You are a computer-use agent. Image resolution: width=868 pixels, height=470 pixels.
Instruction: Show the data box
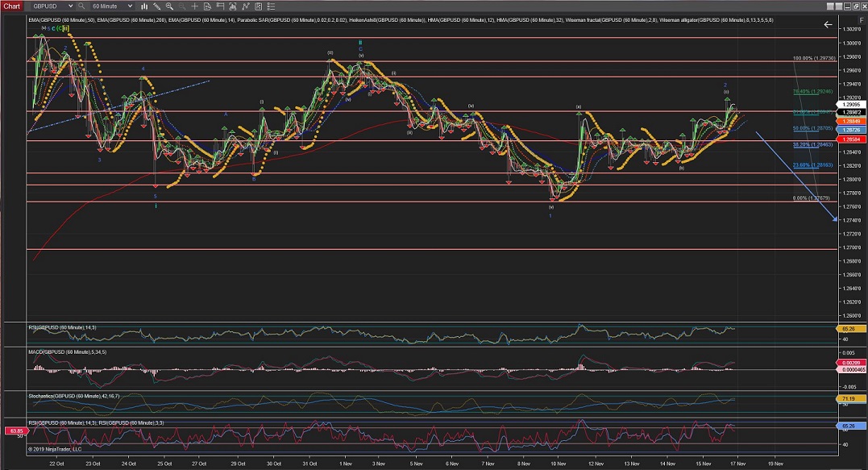pyautogui.click(x=207, y=6)
